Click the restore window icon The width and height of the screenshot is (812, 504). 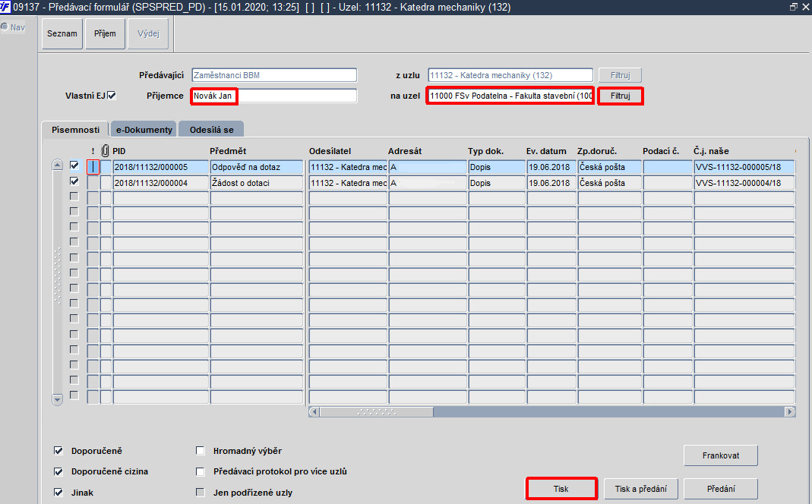pos(793,7)
